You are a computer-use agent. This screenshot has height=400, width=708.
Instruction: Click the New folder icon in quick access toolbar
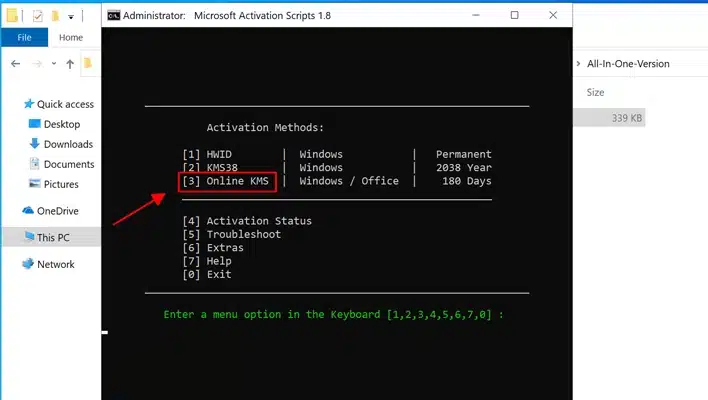pyautogui.click(x=56, y=16)
